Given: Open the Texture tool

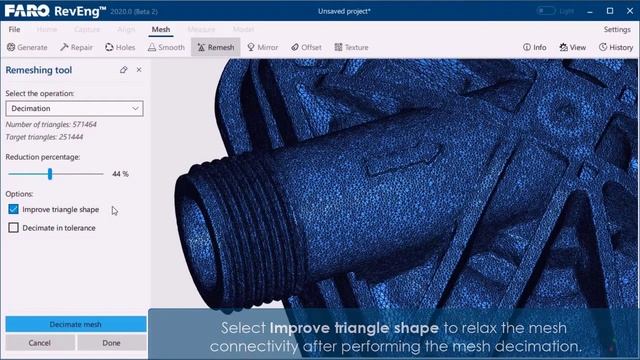Looking at the screenshot, I should [351, 47].
